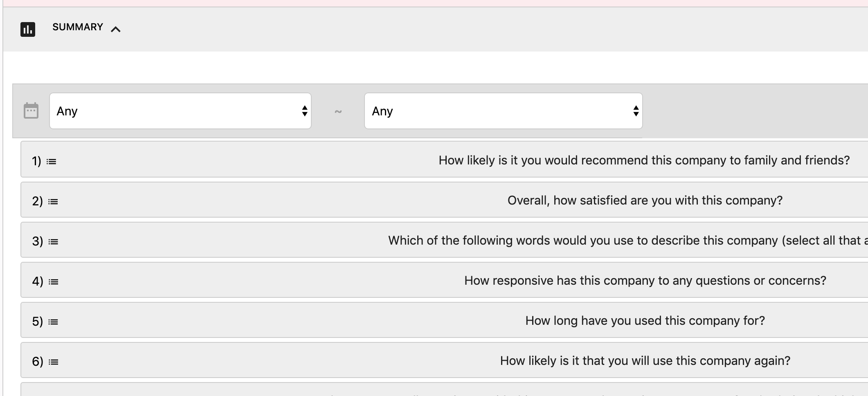Click the SUMMARY heading label
Screen dimensions: 868x396
[78, 27]
